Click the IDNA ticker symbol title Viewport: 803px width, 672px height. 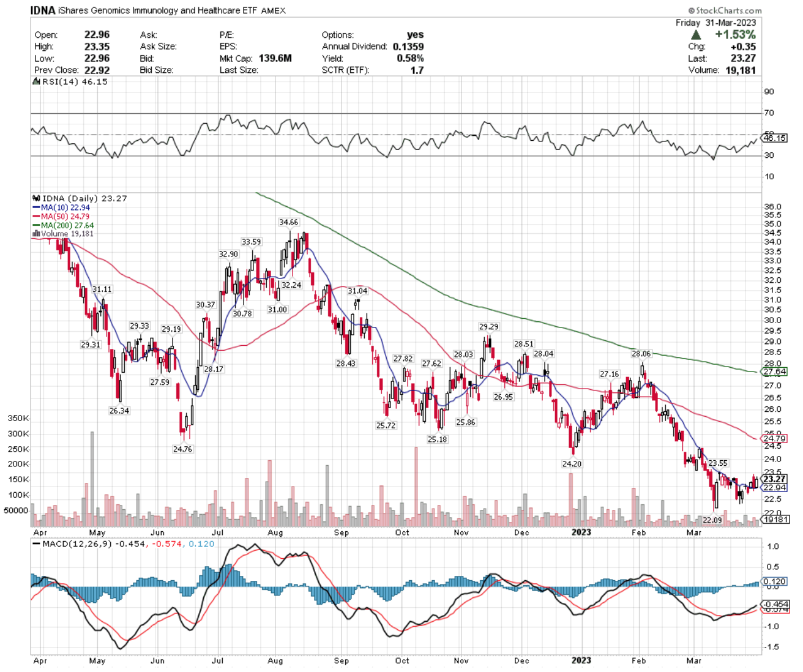tap(43, 10)
